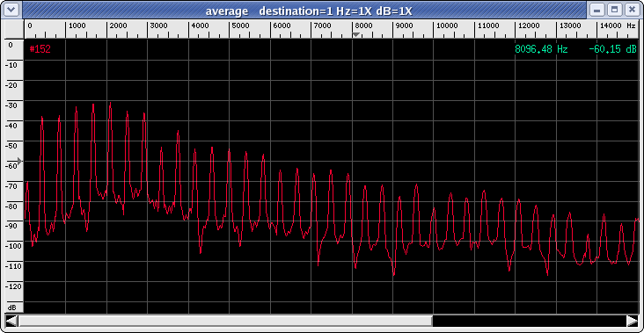The width and height of the screenshot is (644, 333).
Task: Click the dB unit label below axis
Action: [11, 308]
